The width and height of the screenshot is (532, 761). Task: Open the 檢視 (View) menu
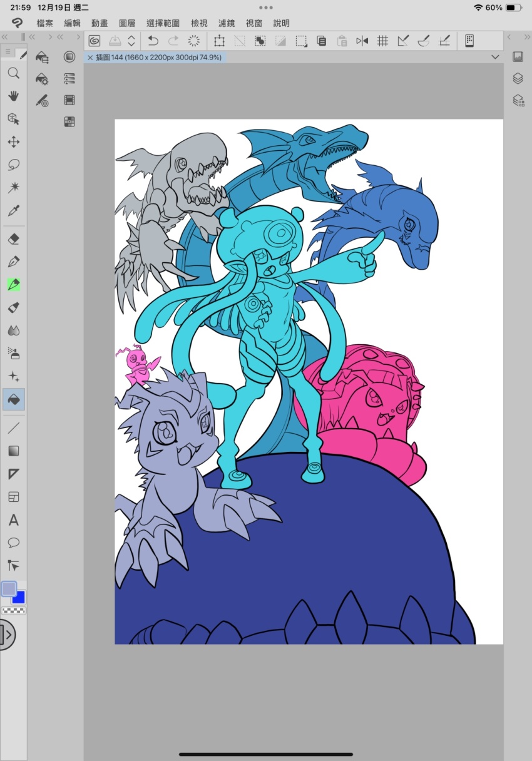(x=199, y=23)
